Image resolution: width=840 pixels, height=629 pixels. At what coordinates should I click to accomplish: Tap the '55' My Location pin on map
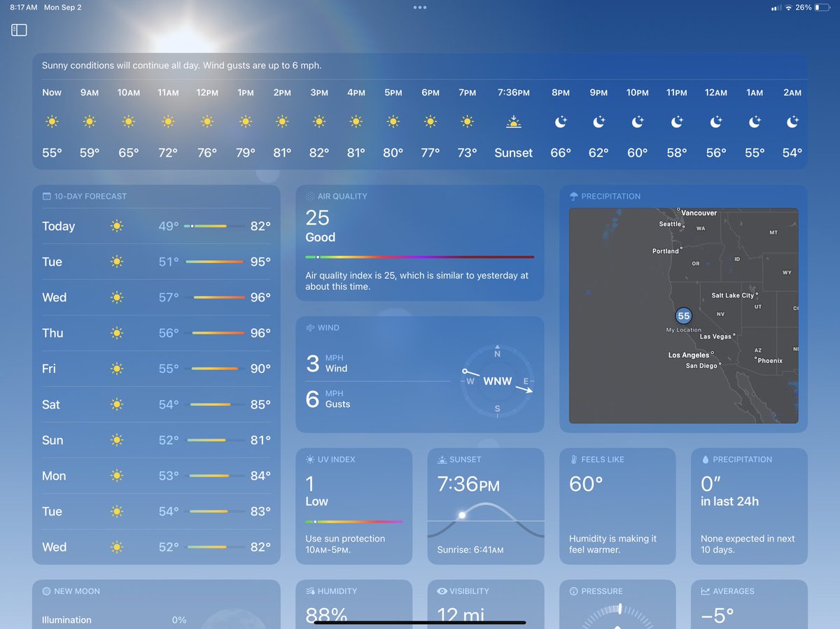click(683, 316)
